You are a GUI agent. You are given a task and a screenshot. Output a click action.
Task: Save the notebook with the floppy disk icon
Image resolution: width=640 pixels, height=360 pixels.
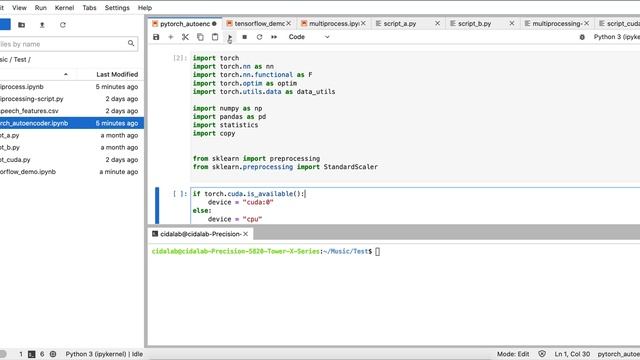pos(156,37)
